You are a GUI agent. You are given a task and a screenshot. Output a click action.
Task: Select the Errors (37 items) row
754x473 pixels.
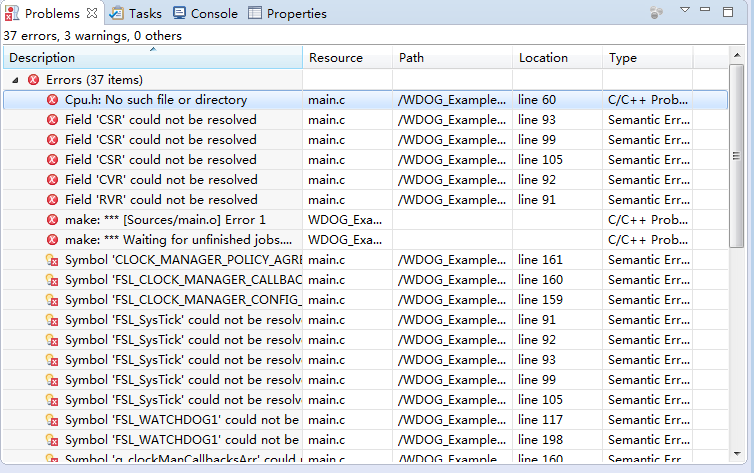pyautogui.click(x=365, y=80)
